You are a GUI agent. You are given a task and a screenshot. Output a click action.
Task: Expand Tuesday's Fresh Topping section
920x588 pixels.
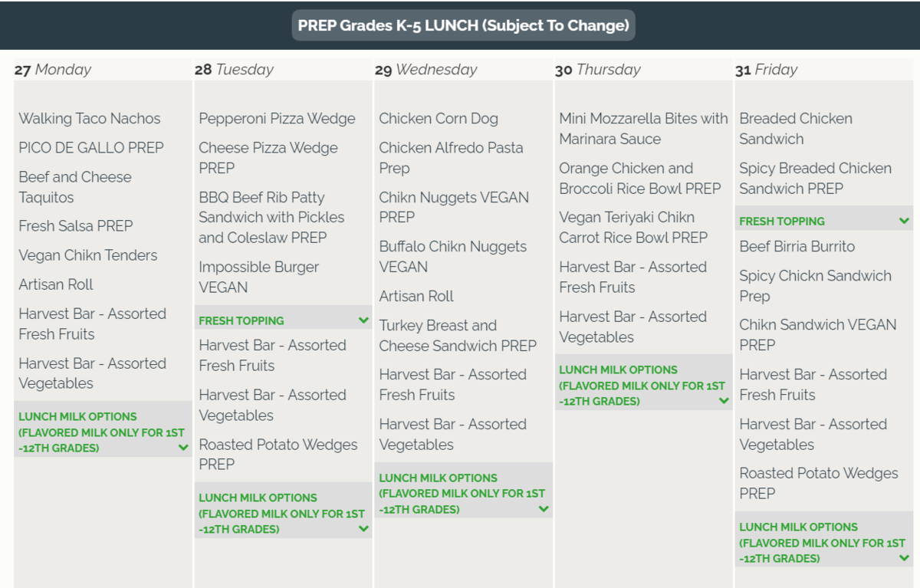(363, 320)
